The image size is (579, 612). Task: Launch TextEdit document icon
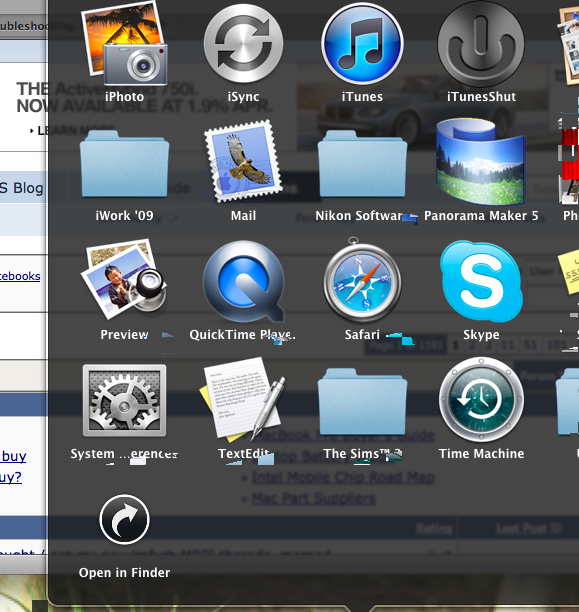pos(243,400)
